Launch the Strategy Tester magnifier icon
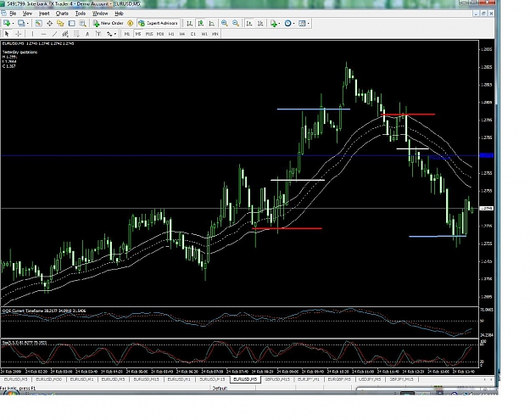The height and width of the screenshot is (420, 530). pyautogui.click(x=82, y=24)
